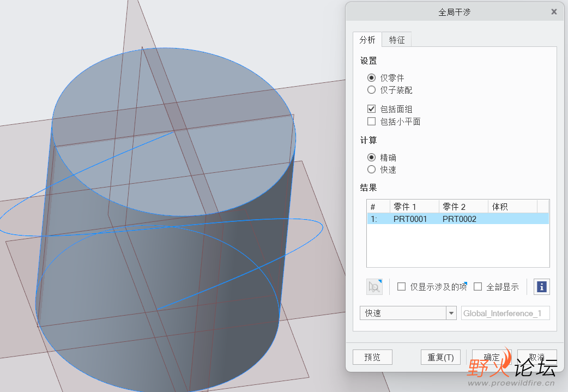Confirm with the 确定 button
568x392 pixels.
492,357
